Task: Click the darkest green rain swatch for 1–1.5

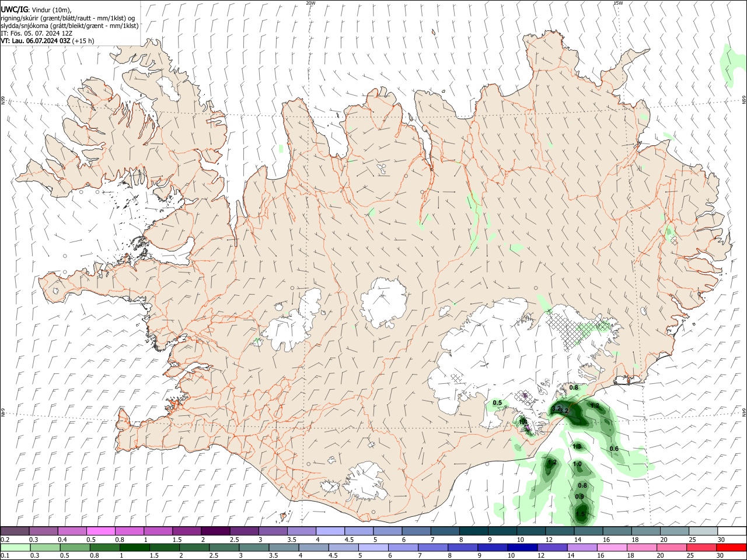Action: click(134, 547)
